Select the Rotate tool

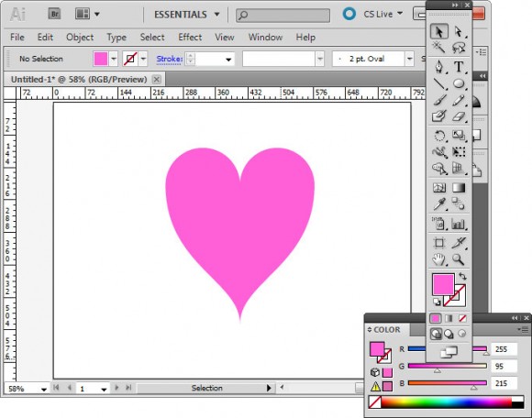tap(439, 136)
